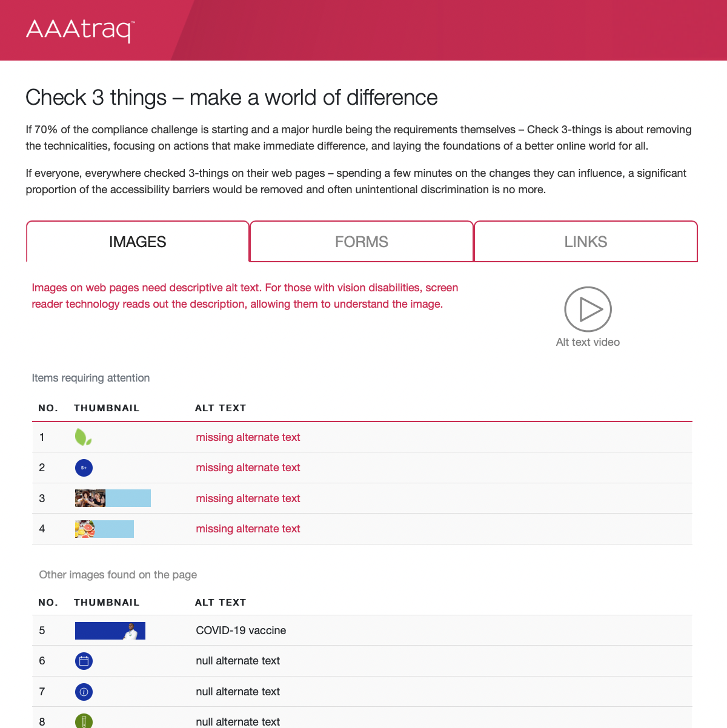Image resolution: width=727 pixels, height=728 pixels.
Task: Click the green leaf thumbnail icon
Action: [x=83, y=437]
